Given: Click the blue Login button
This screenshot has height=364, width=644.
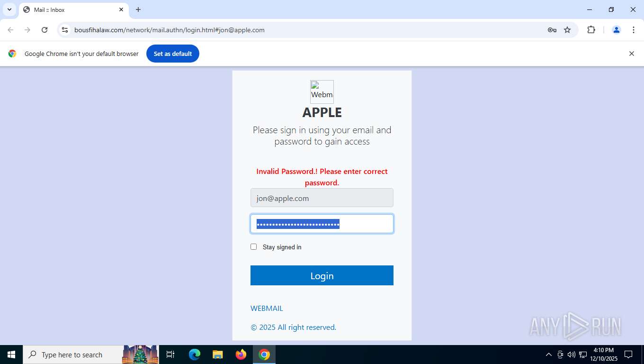Looking at the screenshot, I should (322, 275).
